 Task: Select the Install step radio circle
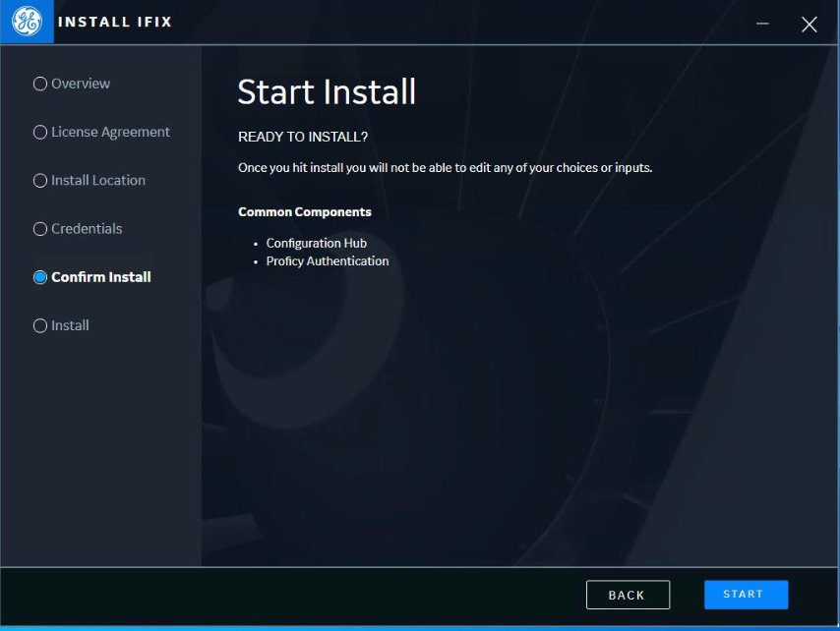pos(40,325)
